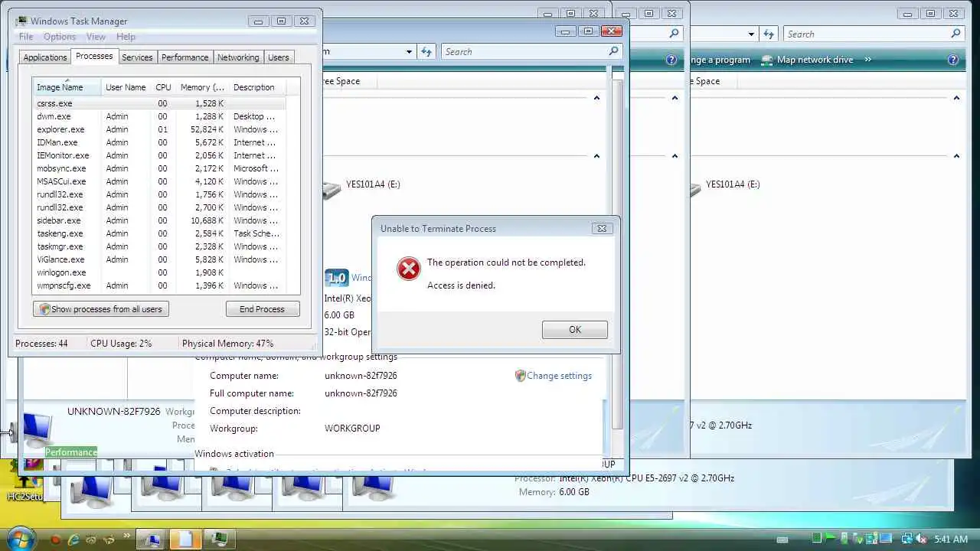Image resolution: width=980 pixels, height=551 pixels.
Task: Open the View menu in Task Manager
Action: tap(96, 37)
